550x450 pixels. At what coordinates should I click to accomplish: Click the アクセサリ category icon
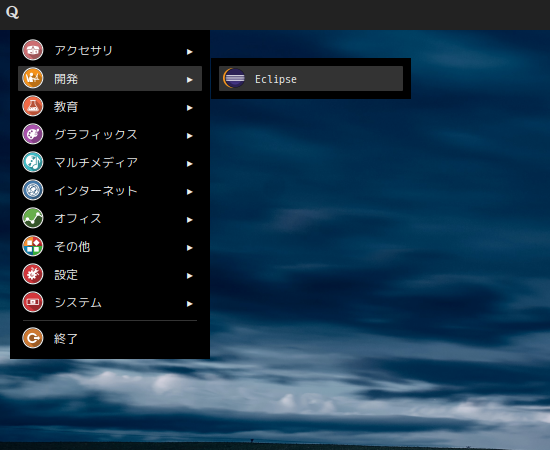click(33, 50)
